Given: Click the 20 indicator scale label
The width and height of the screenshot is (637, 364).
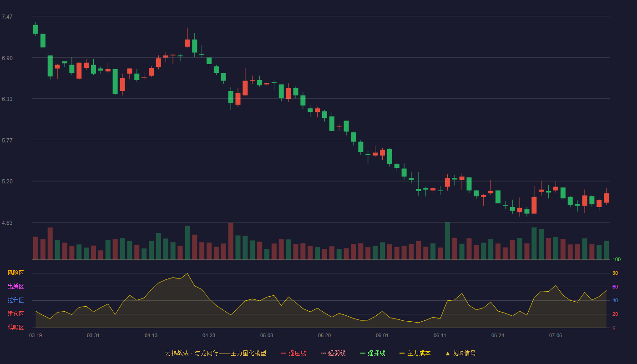Looking at the screenshot, I should pyautogui.click(x=615, y=314).
